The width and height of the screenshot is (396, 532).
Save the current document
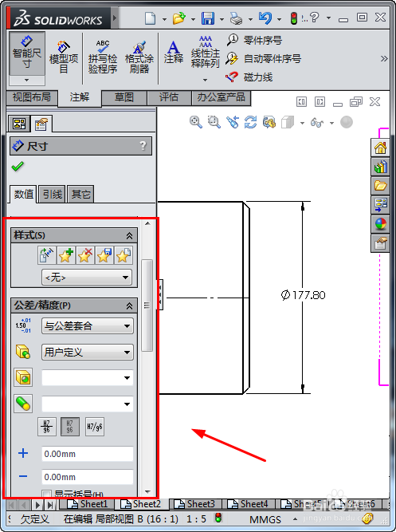click(x=207, y=18)
